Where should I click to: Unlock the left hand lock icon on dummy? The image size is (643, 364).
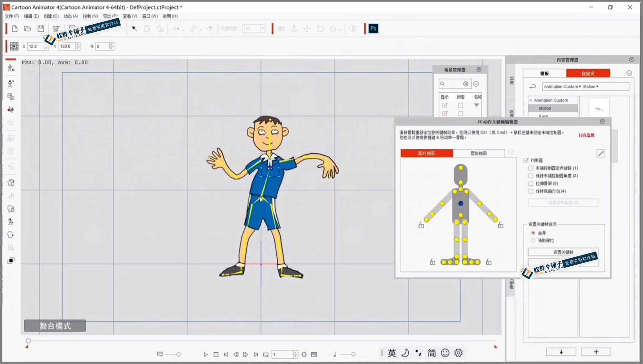point(421,225)
